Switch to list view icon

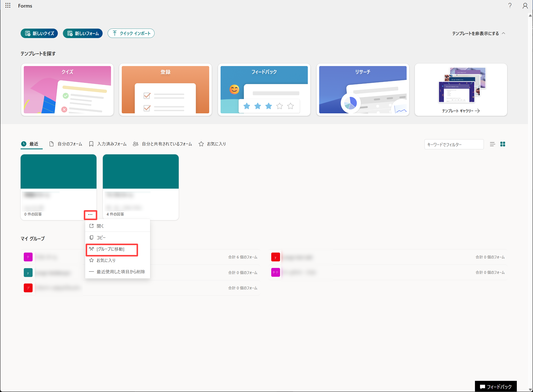(x=492, y=144)
